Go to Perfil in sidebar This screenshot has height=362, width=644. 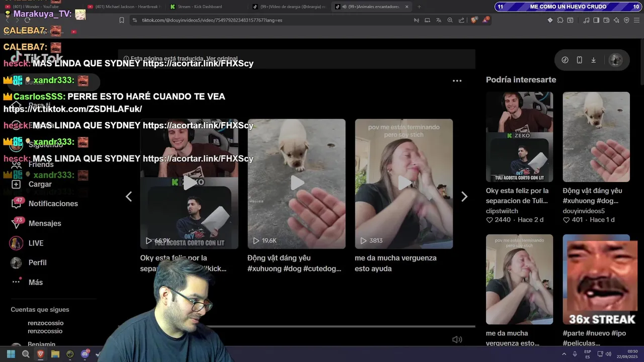(x=37, y=262)
